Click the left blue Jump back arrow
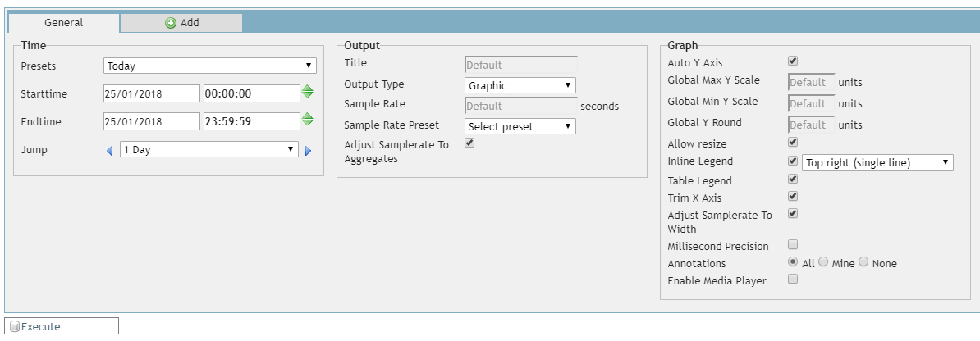980x341 pixels. tap(110, 150)
